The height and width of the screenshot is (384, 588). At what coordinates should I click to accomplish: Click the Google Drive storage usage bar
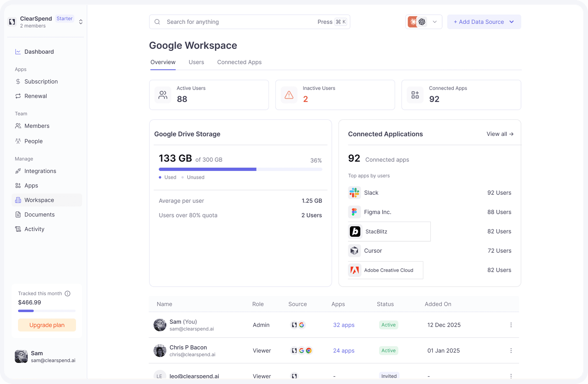tap(240, 169)
